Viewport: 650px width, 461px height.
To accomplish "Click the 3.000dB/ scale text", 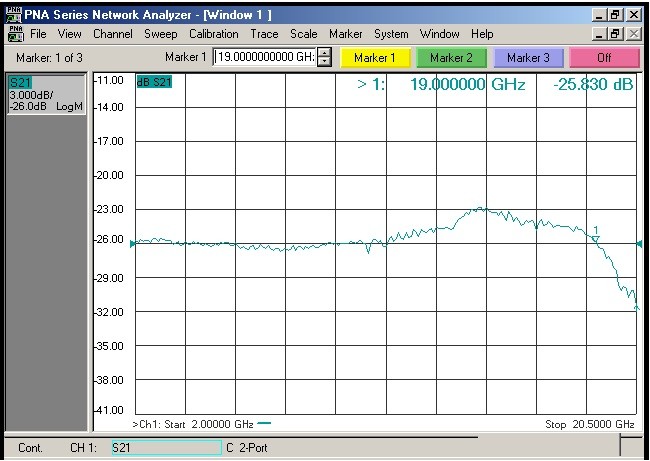I will 31,95.
